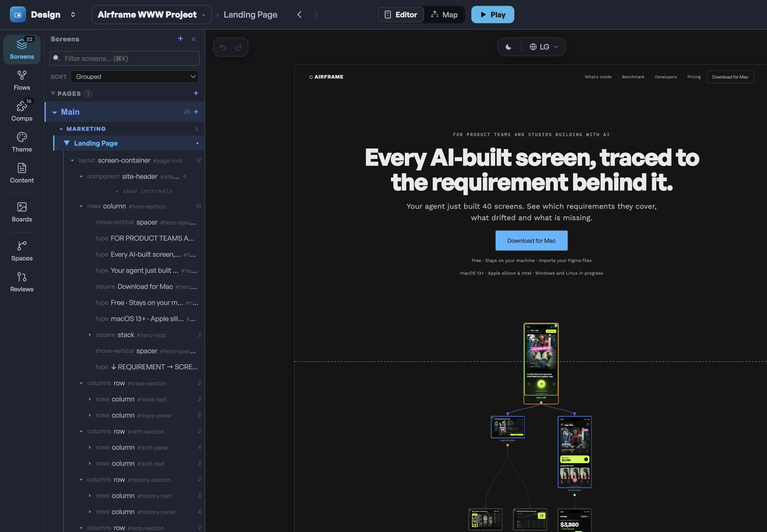Open the Airframe WWW Project dropdown

click(x=151, y=15)
